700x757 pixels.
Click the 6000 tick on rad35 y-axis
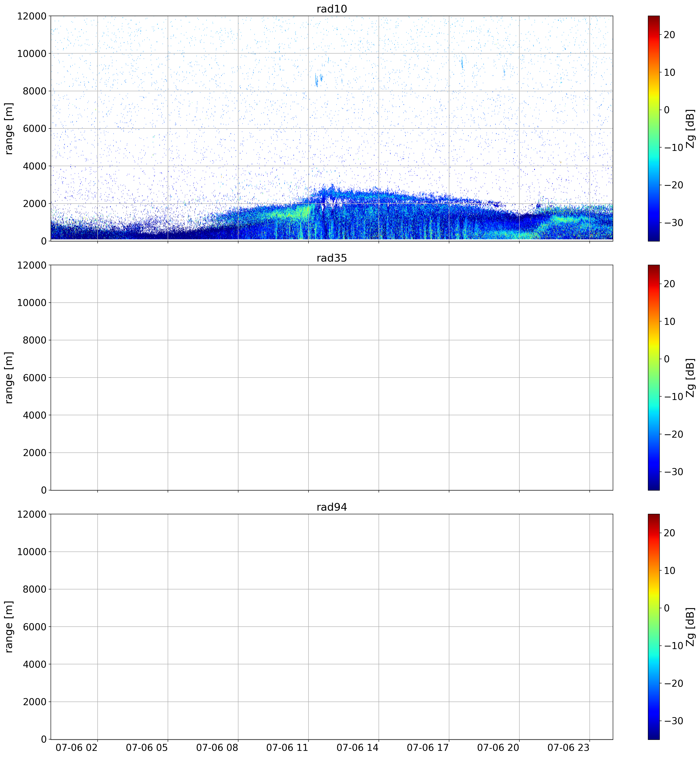35,378
